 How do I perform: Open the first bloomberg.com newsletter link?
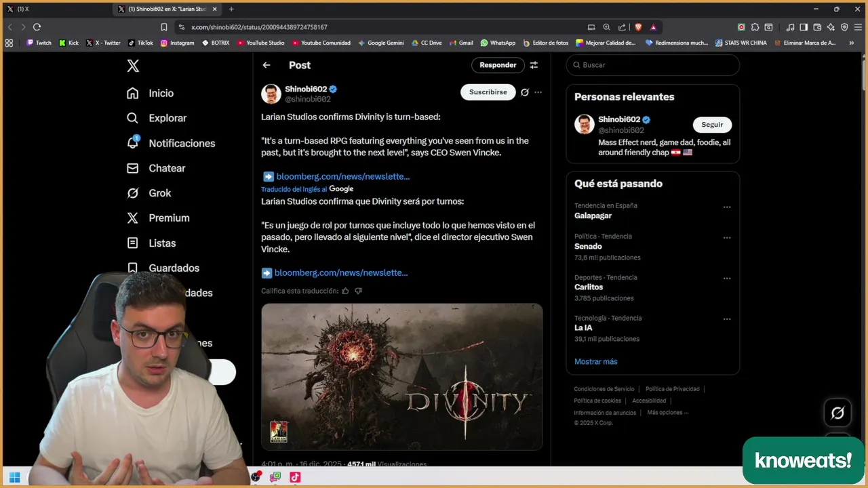[x=342, y=176]
